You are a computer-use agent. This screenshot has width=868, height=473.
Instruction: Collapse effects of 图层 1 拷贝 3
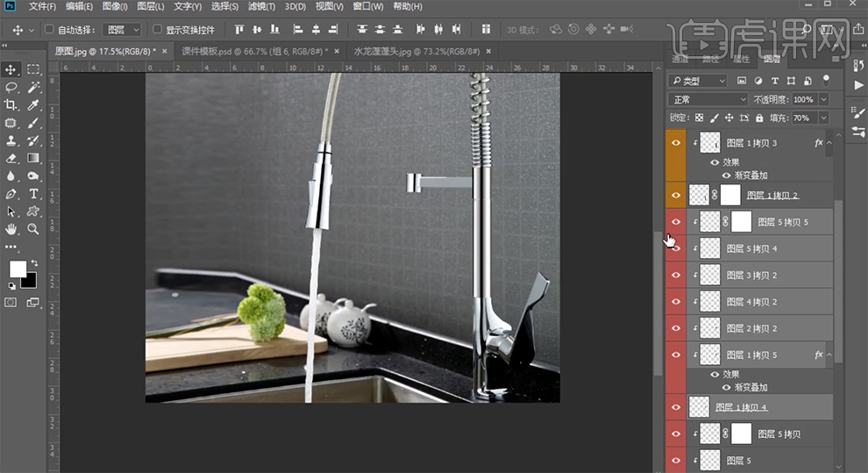point(829,143)
